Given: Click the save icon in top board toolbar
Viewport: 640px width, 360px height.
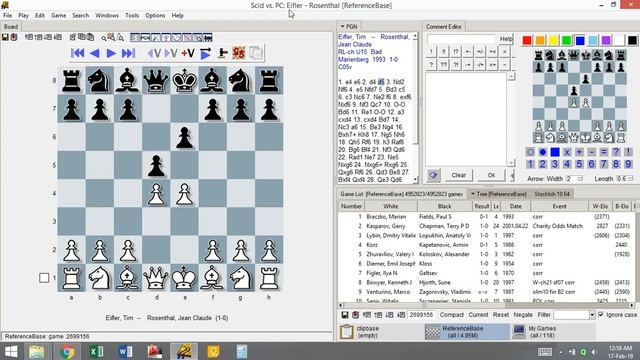Looking at the screenshot, I should pos(5,37).
